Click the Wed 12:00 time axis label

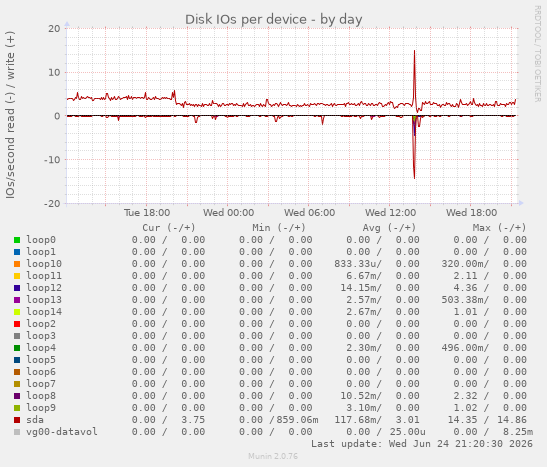click(x=390, y=213)
